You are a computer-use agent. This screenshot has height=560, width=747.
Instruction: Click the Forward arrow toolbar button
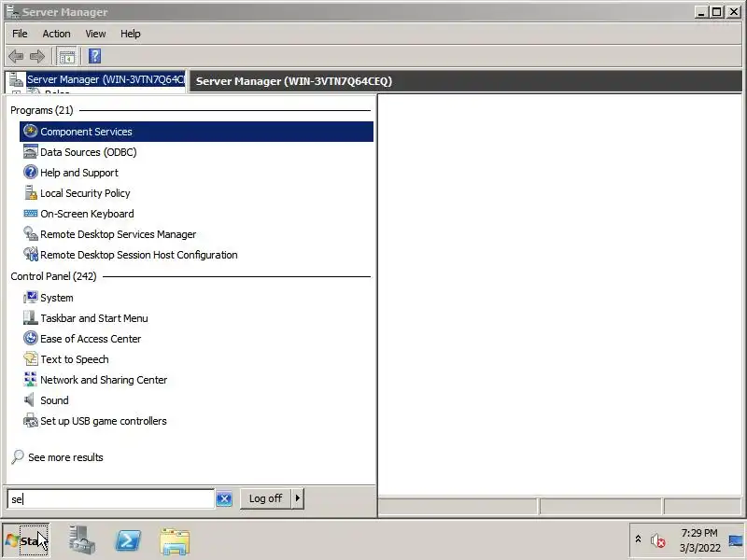37,57
